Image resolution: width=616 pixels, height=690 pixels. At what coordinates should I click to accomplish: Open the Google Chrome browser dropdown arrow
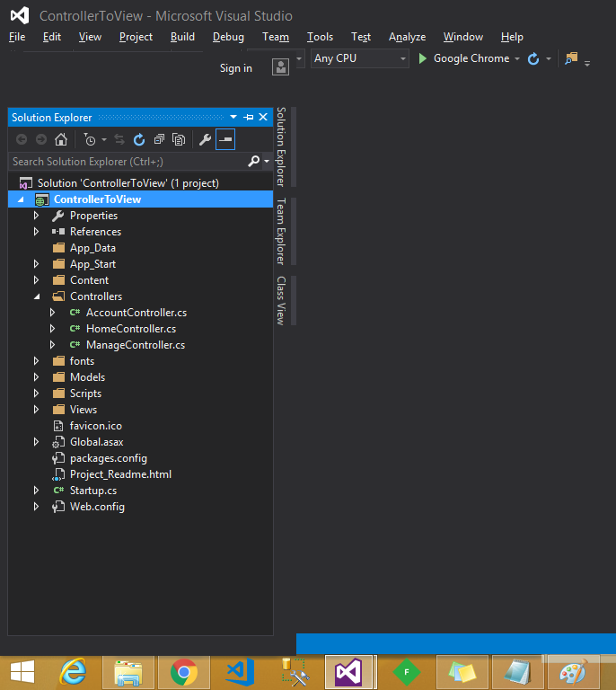pos(517,58)
